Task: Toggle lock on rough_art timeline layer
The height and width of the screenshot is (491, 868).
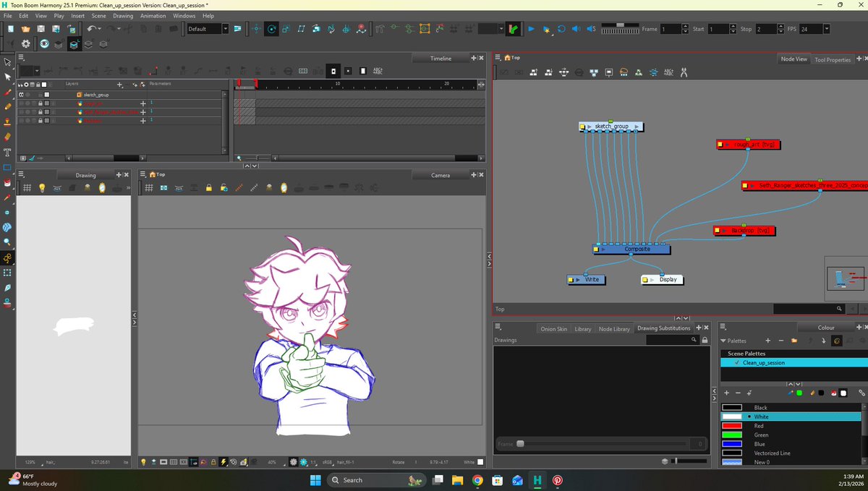Action: click(40, 103)
